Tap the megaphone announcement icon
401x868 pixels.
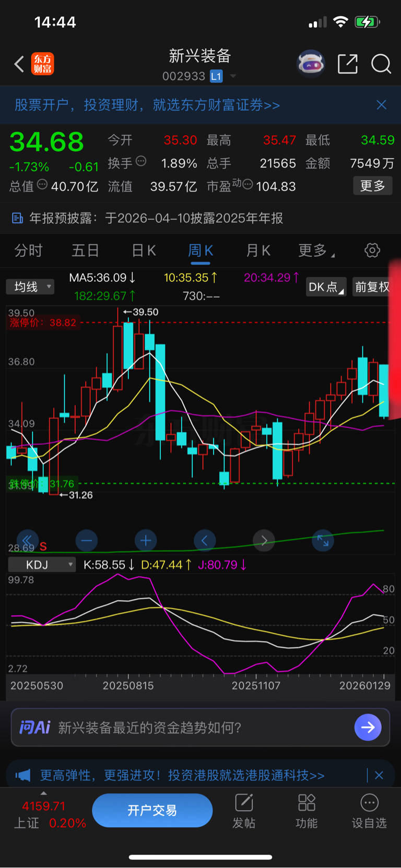tap(23, 775)
